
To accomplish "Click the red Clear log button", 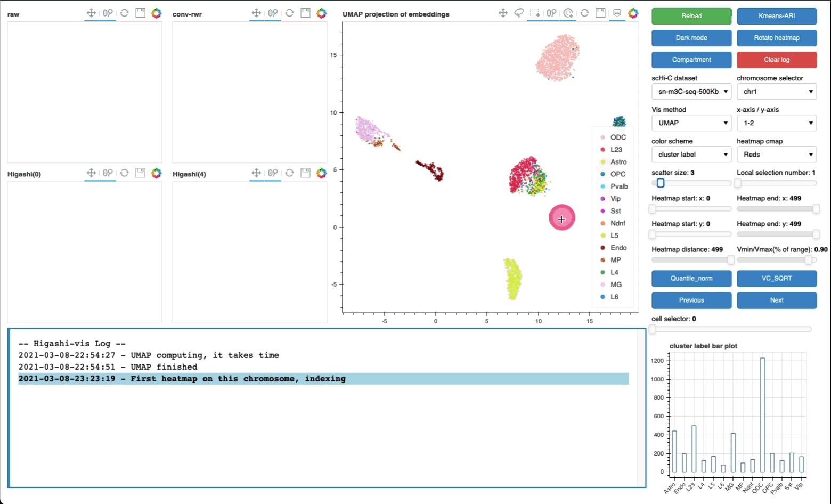I will [776, 60].
